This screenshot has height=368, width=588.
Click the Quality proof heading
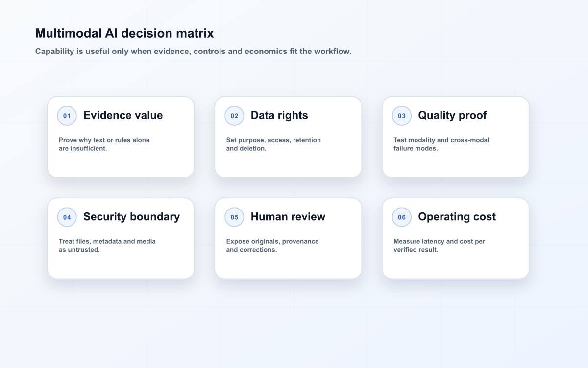click(452, 115)
